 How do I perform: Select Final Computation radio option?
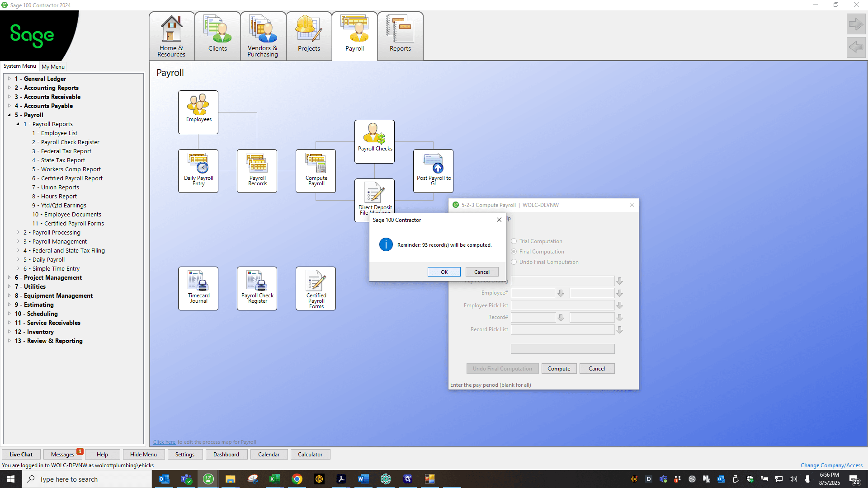coord(514,252)
